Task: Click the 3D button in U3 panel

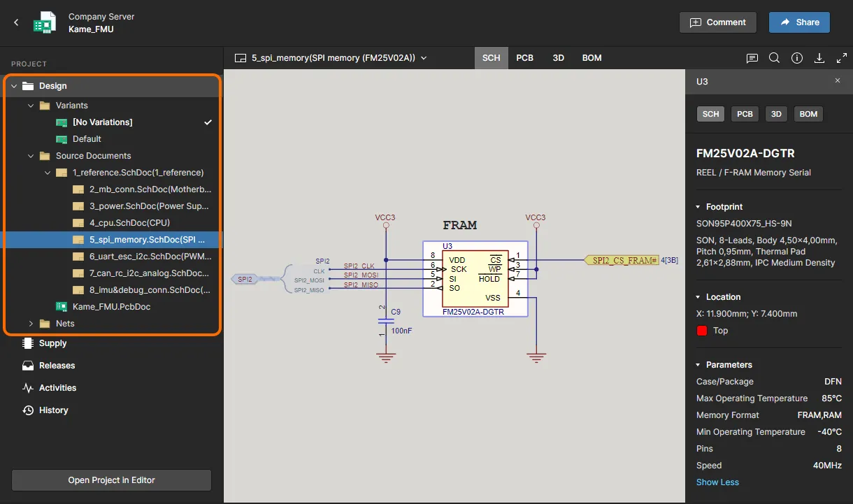Action: pos(776,114)
